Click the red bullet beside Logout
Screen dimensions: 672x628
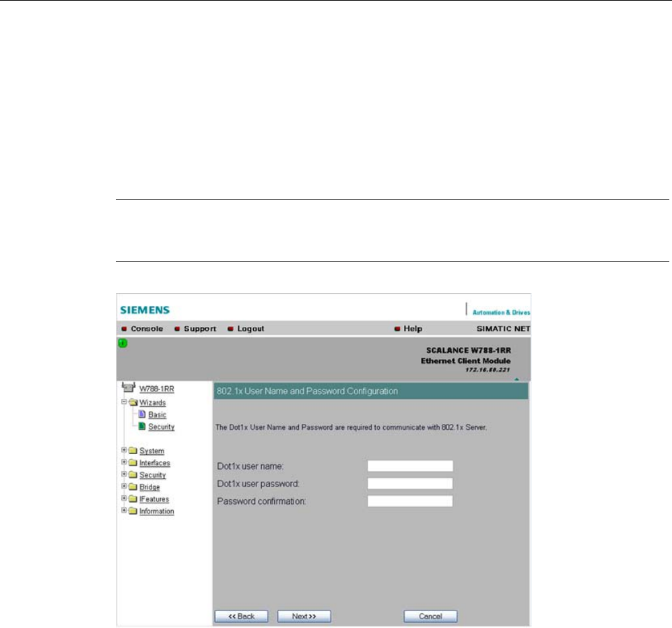click(x=230, y=329)
